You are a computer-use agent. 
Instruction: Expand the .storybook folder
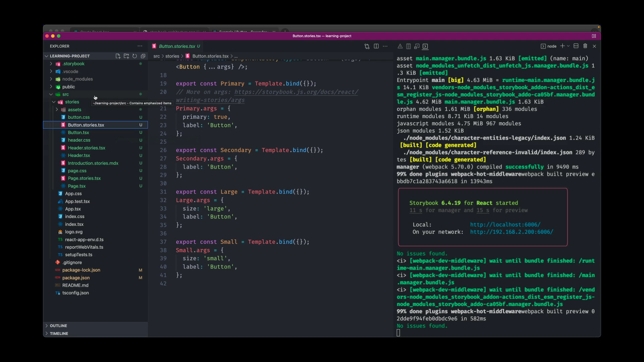73,64
